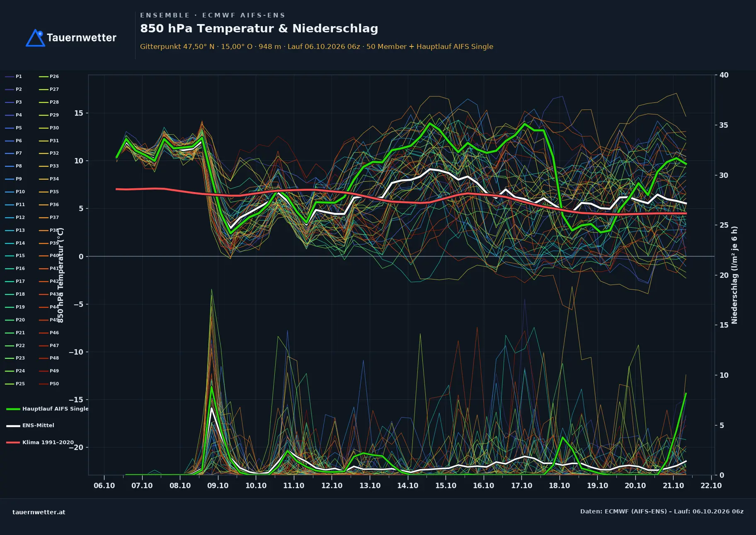Viewport: 756px width, 535px height.
Task: Select legend entry P12
Action: pyautogui.click(x=15, y=217)
